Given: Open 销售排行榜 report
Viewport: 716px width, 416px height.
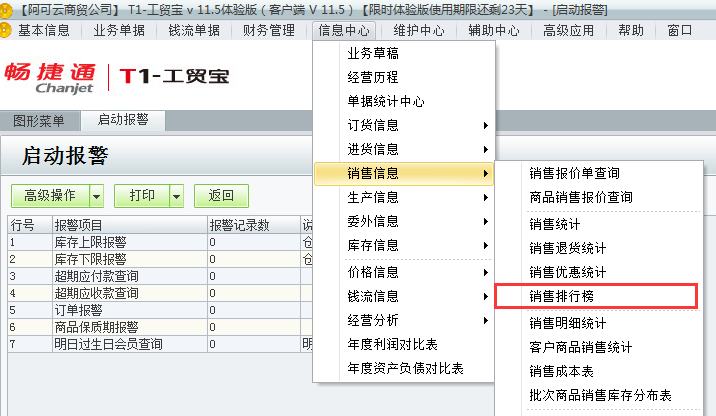Looking at the screenshot, I should pos(596,296).
